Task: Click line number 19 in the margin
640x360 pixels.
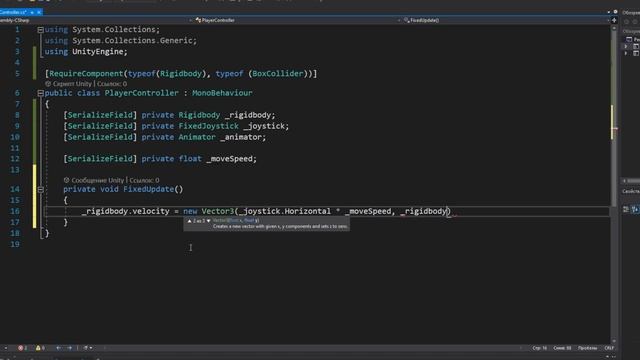Action: 15,244
